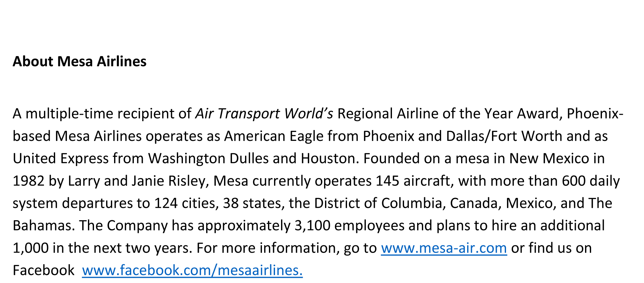Click the text "38 states"

pos(253,203)
